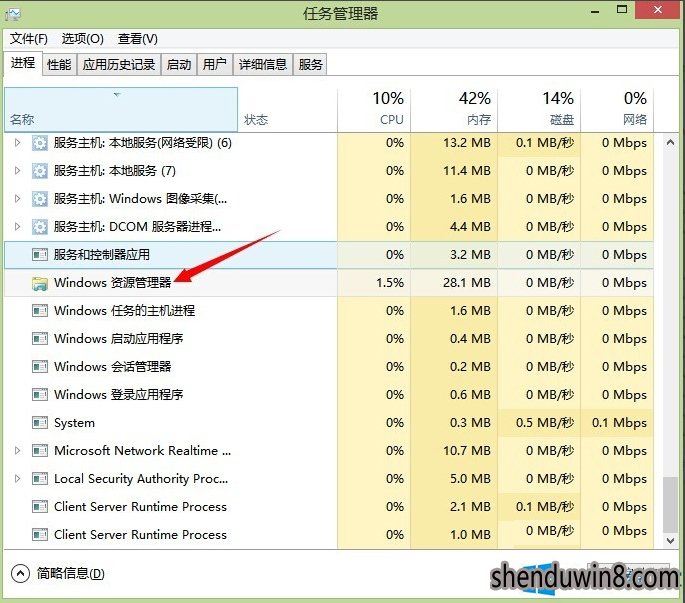Screen dimensions: 685x603
Task: Expand 服务主机: 本地服务(网络受限) (6) group
Action: pos(17,142)
